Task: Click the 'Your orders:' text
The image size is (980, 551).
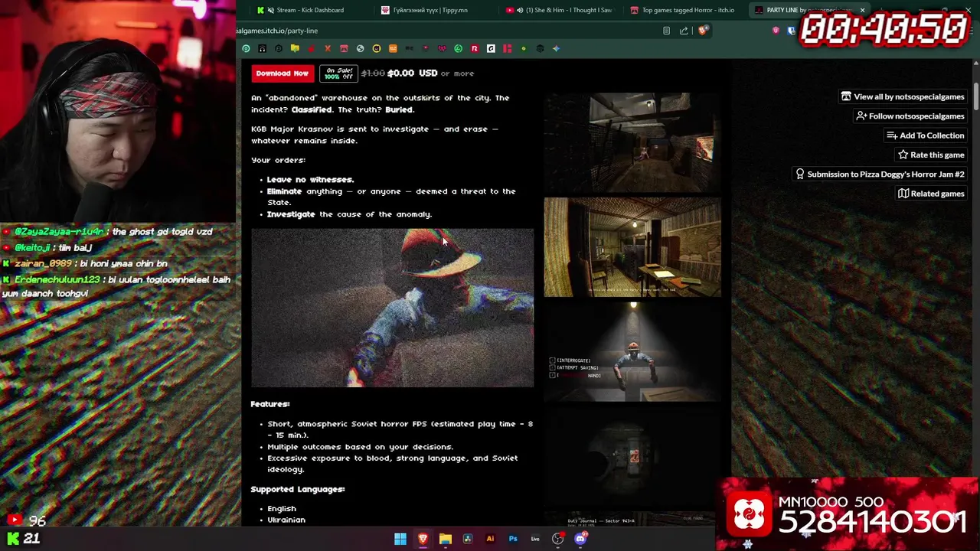Action: 279,160
